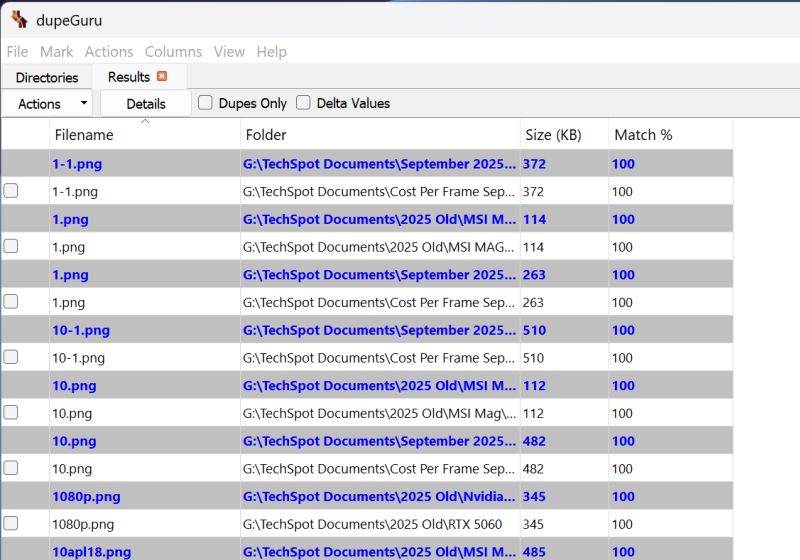This screenshot has height=560, width=800.
Task: Open the Columns menu
Action: tap(173, 52)
